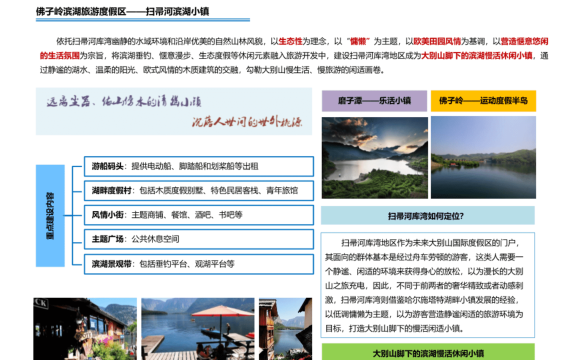Click the 滨湖景观带 item box

[199, 264]
